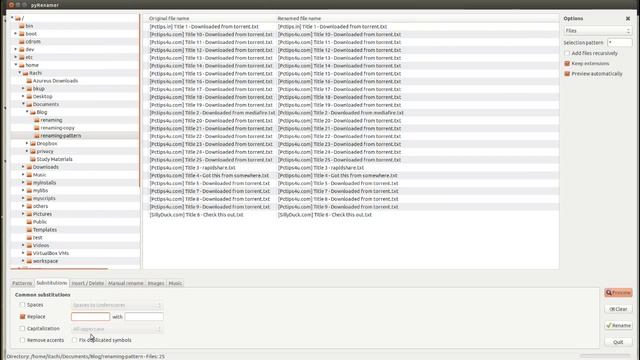Toggle Keep extensions checkbox
The height and width of the screenshot is (360, 640).
coord(567,64)
